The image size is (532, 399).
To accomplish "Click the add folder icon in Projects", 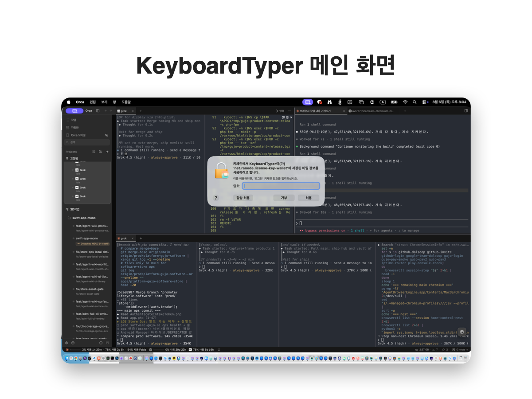I will pyautogui.click(x=100, y=152).
